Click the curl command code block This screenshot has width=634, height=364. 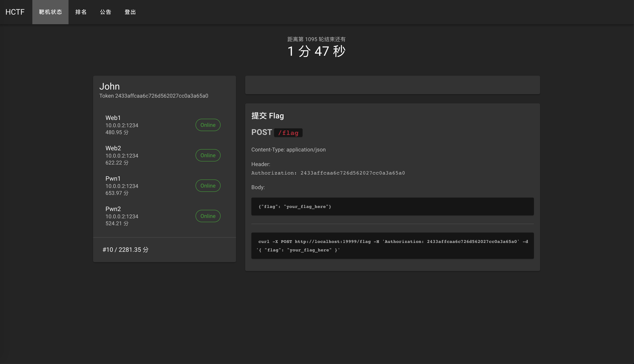tap(392, 245)
